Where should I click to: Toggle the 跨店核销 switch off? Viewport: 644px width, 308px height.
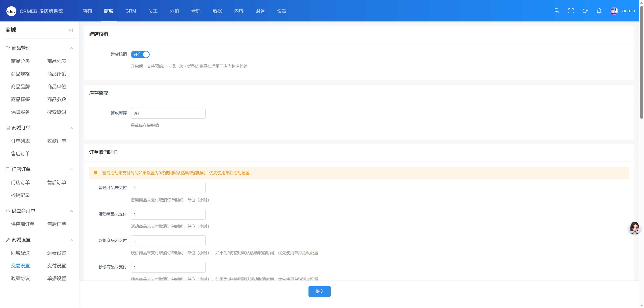[140, 54]
